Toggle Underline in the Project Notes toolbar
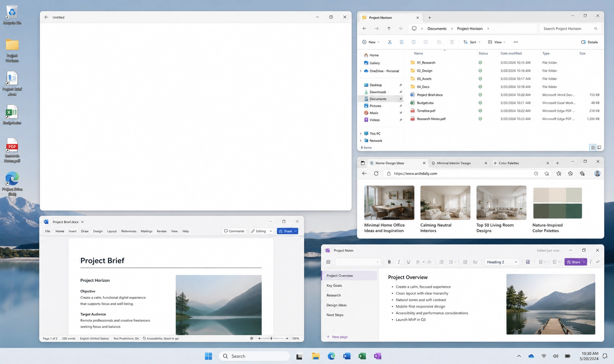The image size is (614, 364). click(408, 262)
